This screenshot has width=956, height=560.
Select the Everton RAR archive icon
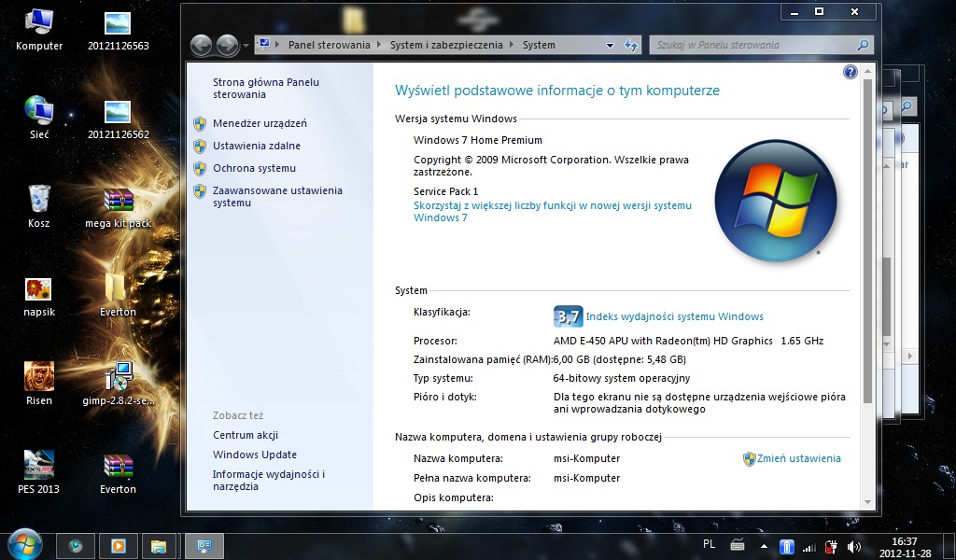(118, 473)
